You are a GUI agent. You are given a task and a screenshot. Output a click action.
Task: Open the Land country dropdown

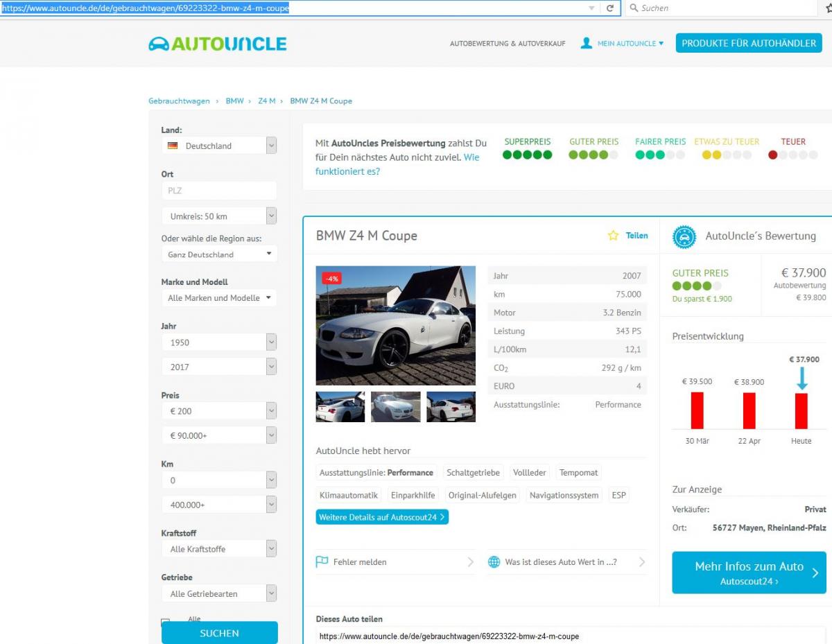[219, 146]
